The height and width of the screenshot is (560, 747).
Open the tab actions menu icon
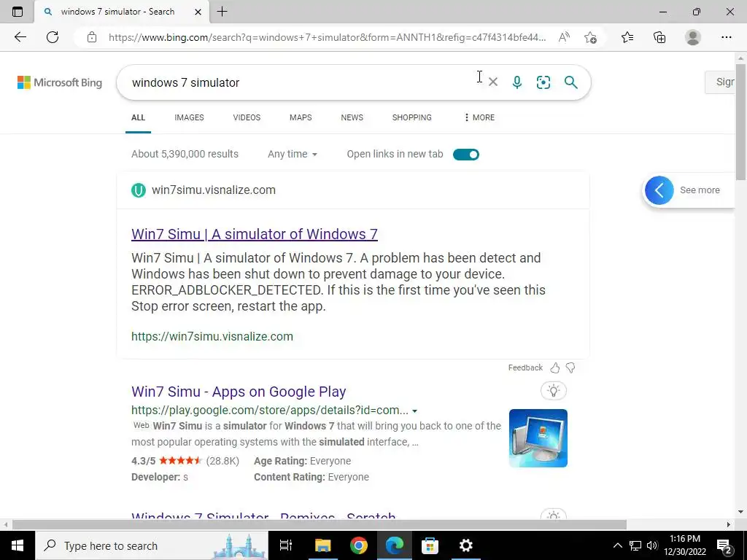(x=18, y=12)
